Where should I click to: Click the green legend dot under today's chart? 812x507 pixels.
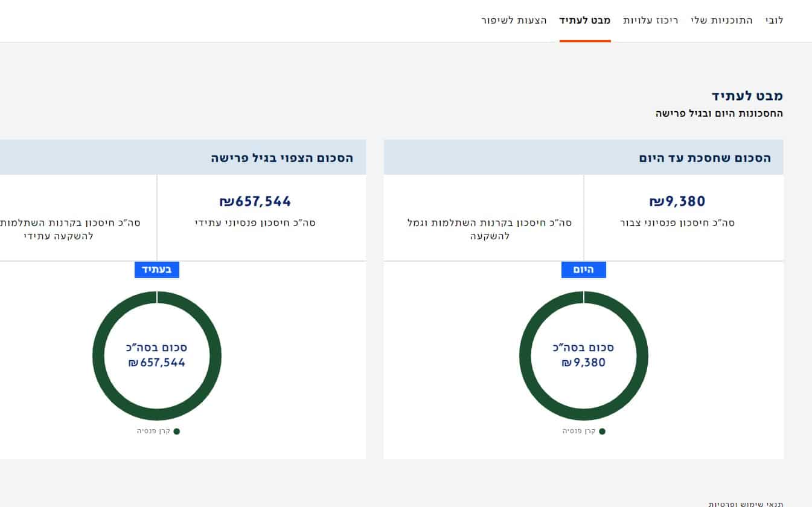point(602,431)
